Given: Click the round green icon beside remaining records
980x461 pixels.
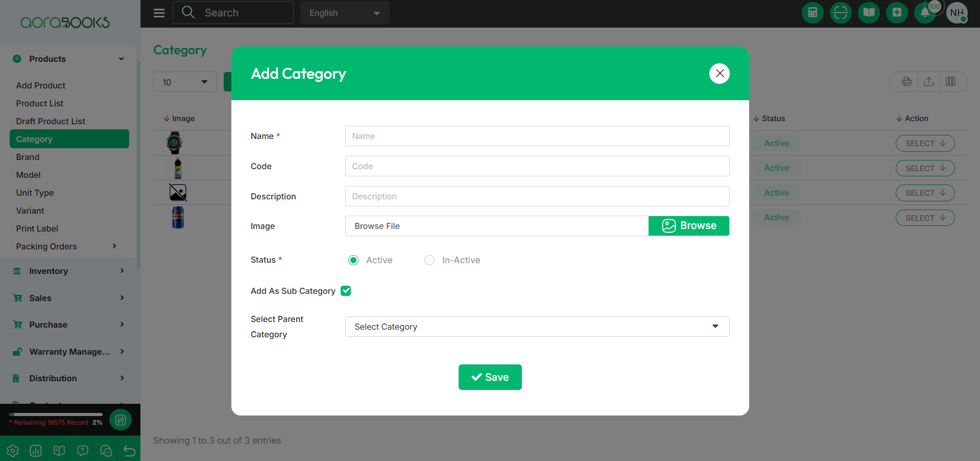Looking at the screenshot, I should click(121, 420).
